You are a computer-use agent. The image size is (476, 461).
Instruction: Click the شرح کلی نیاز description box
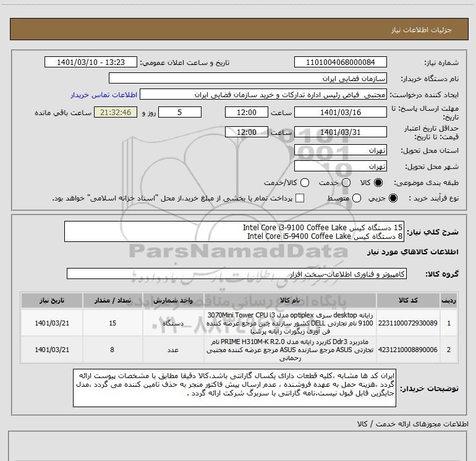(234, 231)
